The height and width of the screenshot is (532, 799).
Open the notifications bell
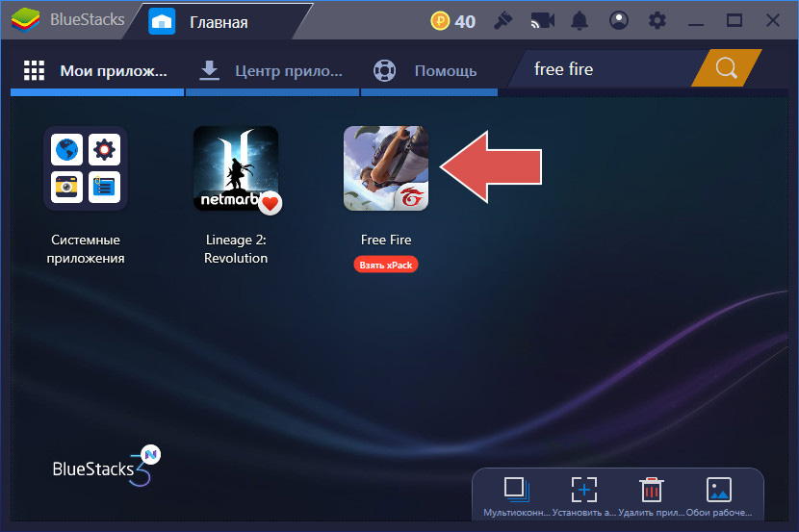[580, 21]
